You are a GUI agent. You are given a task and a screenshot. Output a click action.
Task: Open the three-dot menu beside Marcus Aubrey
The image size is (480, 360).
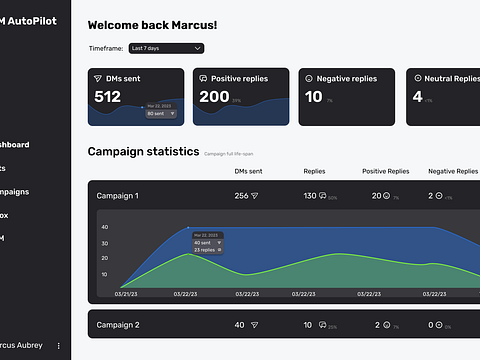coord(59,346)
